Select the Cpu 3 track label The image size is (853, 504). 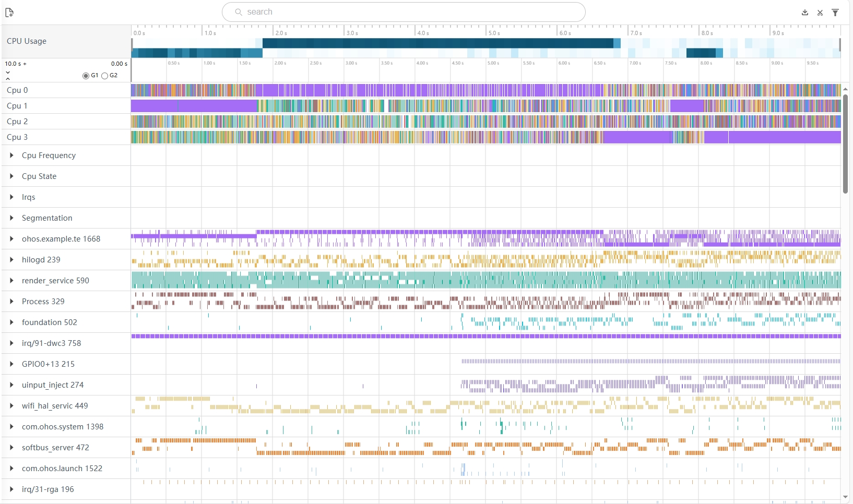17,137
